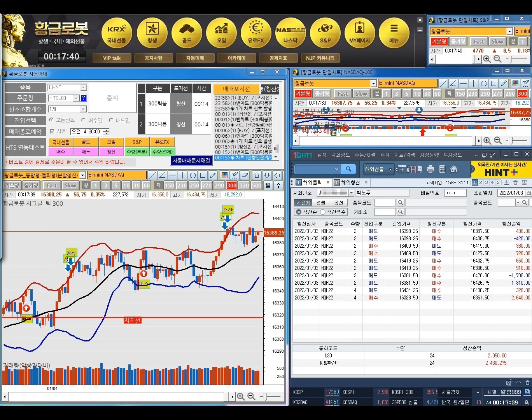This screenshot has height=420, width=532.
Task: Open the 설정 menu in 1Q HTS
Action: pyautogui.click(x=322, y=155)
